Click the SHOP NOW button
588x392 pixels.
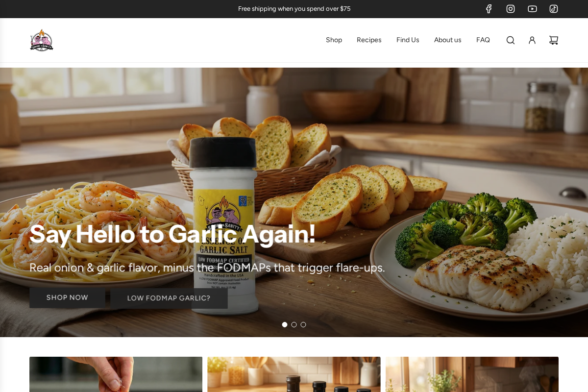click(x=67, y=297)
